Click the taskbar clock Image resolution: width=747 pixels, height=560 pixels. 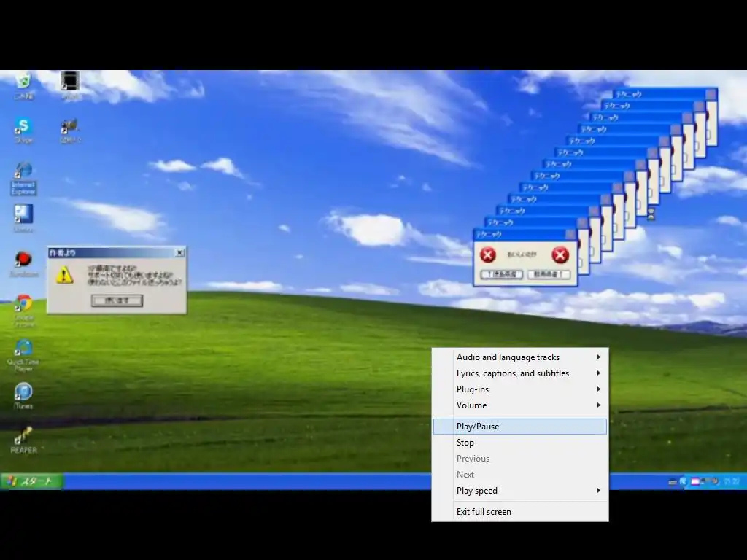[732, 482]
